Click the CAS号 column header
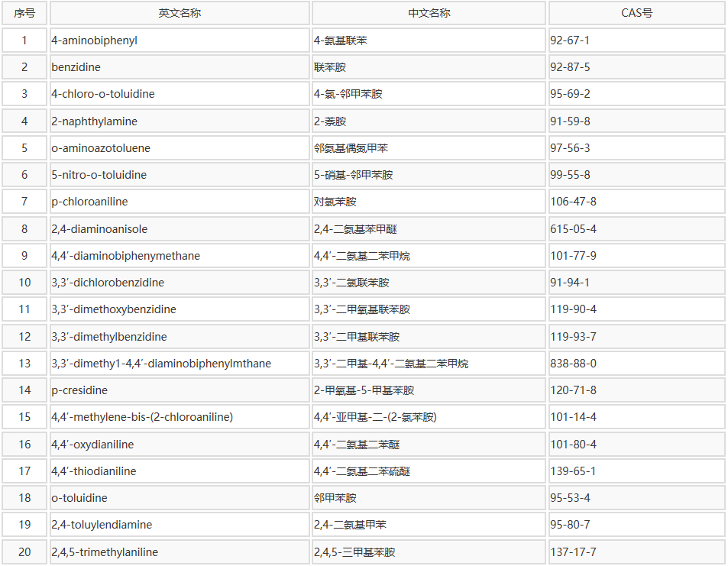This screenshot has height=566, width=728. pos(636,13)
